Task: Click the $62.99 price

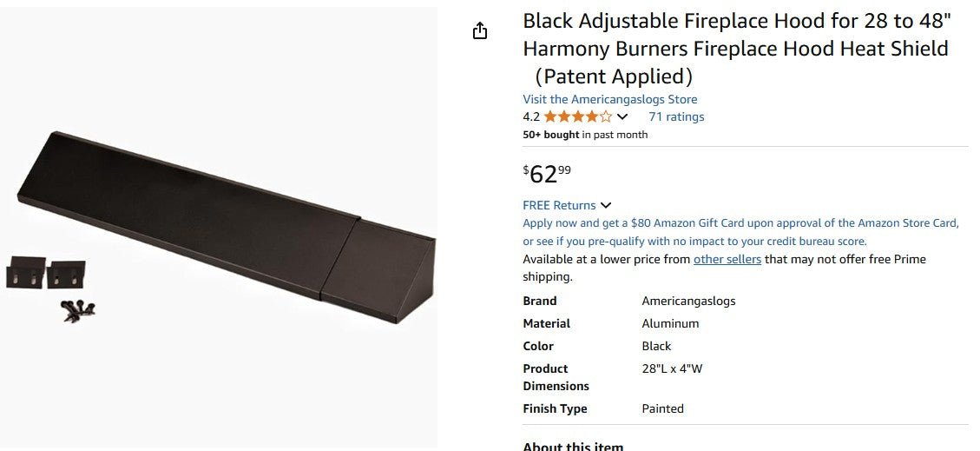Action: pyautogui.click(x=547, y=173)
